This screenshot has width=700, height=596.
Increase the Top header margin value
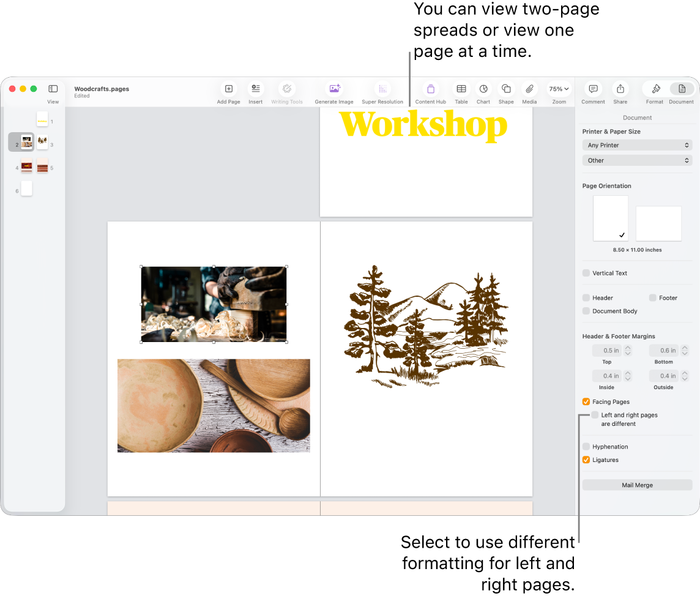pyautogui.click(x=629, y=347)
